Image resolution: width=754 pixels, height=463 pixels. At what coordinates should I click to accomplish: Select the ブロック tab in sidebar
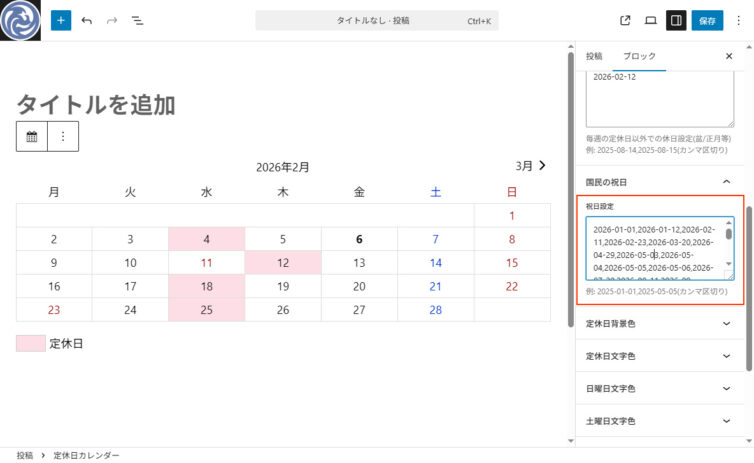coord(638,56)
